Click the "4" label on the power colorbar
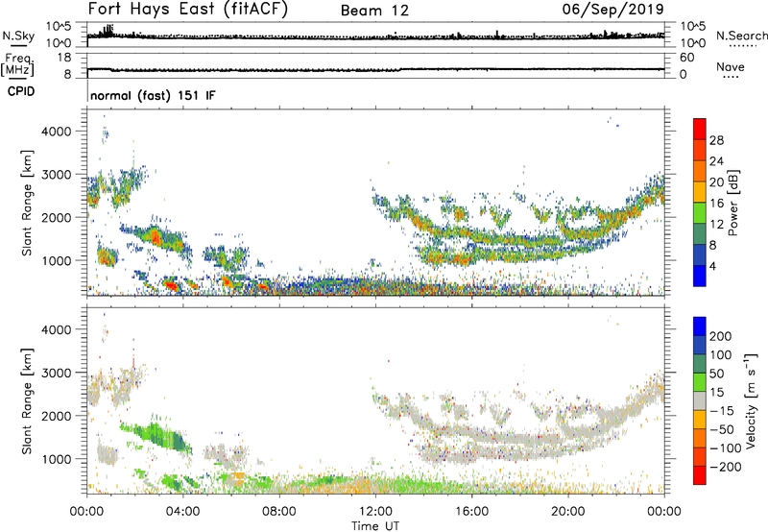 [x=712, y=266]
